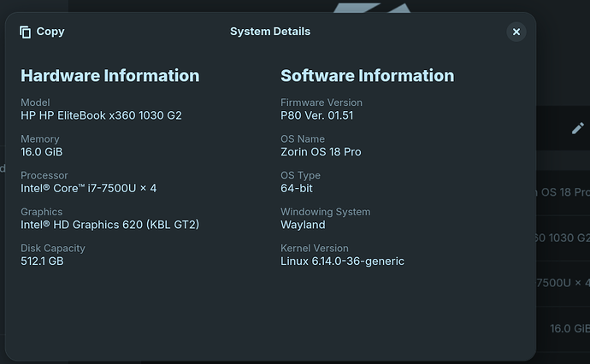The image size is (590, 364).
Task: Click the Firmware Version label
Action: click(x=322, y=103)
